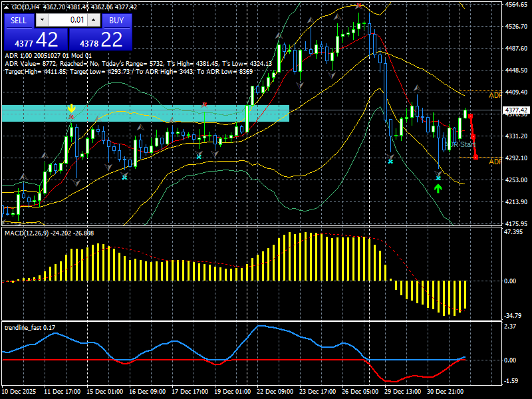The width and height of the screenshot is (532, 399).
Task: Click the '17 Dec 17:00' time axis label
Action: coord(190,391)
